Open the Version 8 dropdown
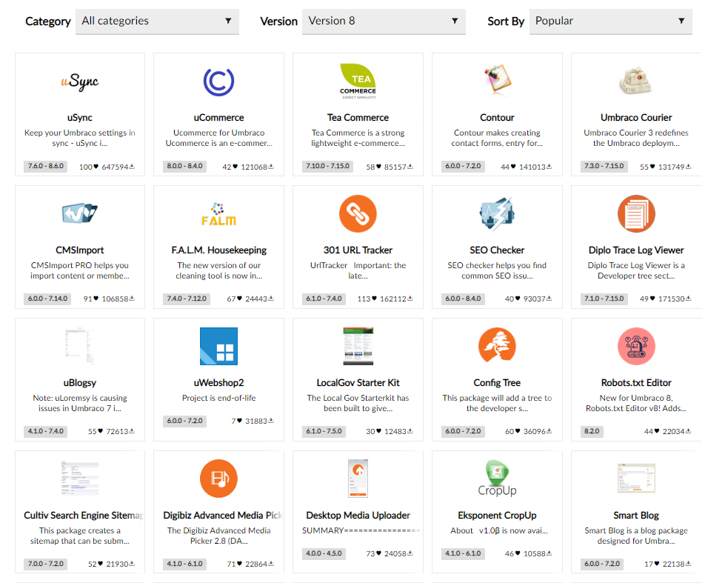Image resolution: width=728 pixels, height=583 pixels. [x=384, y=21]
